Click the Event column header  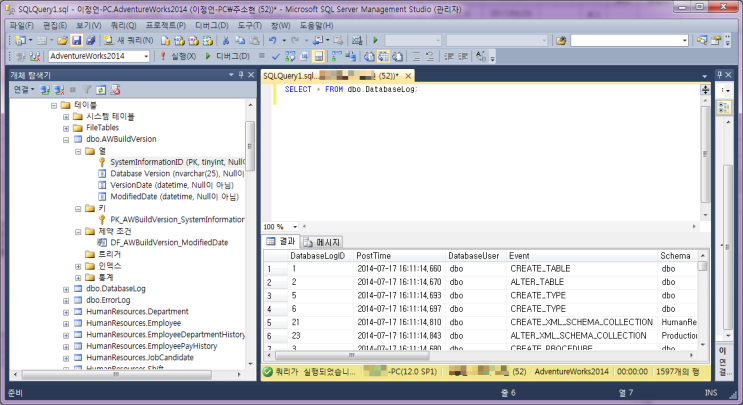583,256
